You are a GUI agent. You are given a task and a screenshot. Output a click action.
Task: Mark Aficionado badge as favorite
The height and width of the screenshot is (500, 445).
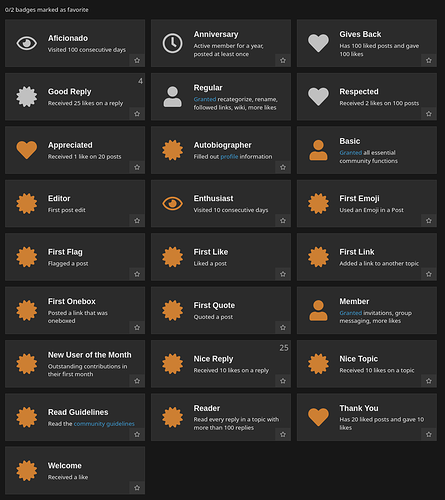click(137, 60)
